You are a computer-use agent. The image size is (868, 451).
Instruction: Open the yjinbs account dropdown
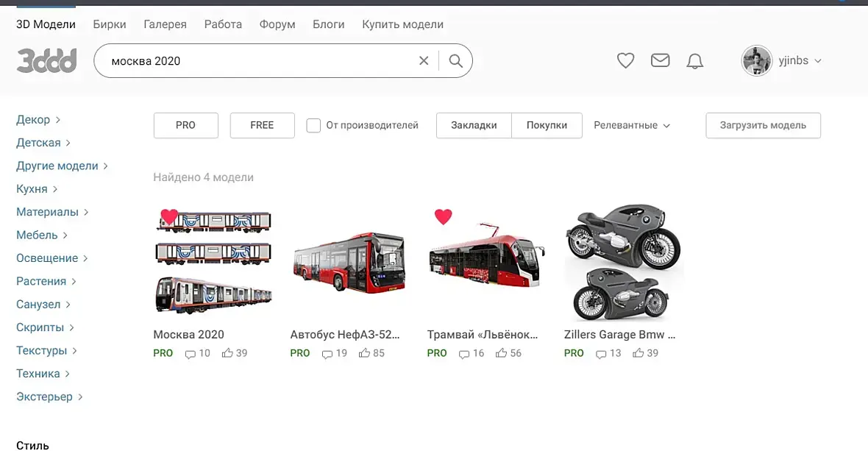click(800, 61)
